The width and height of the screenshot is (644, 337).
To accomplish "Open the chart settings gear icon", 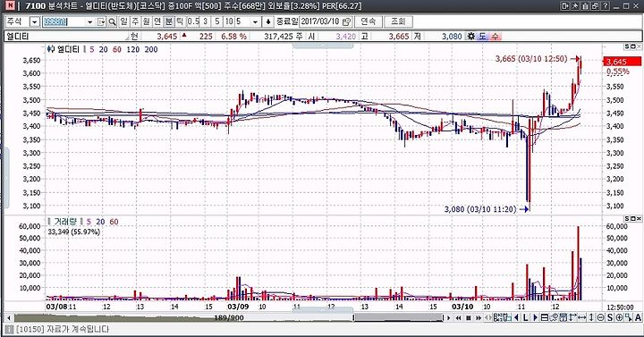I will [x=471, y=36].
